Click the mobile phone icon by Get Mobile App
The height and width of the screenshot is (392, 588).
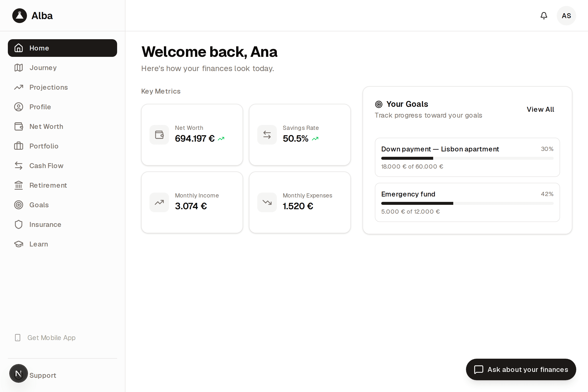[17, 338]
